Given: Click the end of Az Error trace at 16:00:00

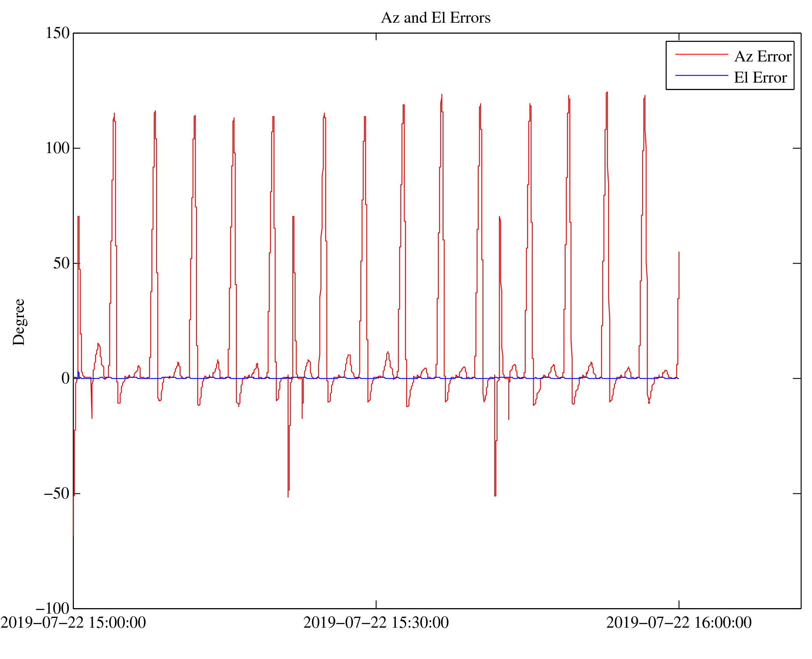Looking at the screenshot, I should coord(679,253).
